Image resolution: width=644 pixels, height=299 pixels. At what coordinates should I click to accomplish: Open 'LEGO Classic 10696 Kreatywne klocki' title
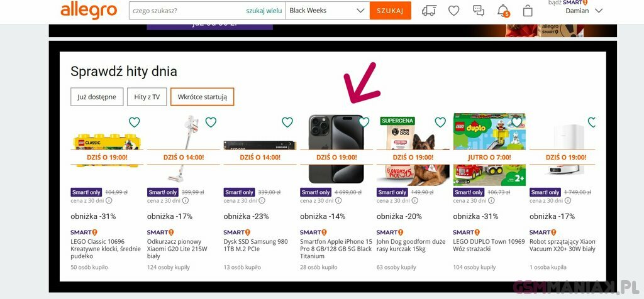[106, 249]
